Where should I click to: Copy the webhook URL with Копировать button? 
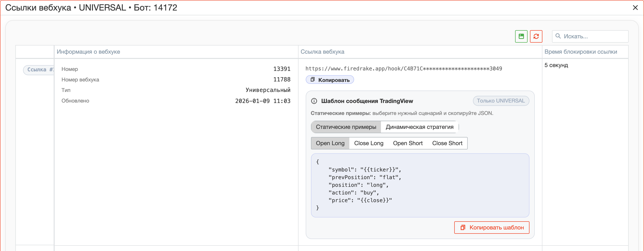[330, 80]
